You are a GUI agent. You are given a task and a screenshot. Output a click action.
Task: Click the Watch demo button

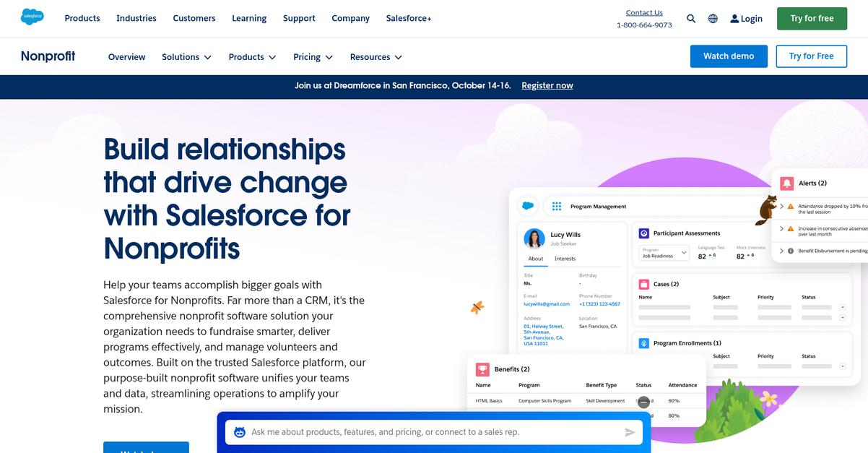(x=729, y=56)
